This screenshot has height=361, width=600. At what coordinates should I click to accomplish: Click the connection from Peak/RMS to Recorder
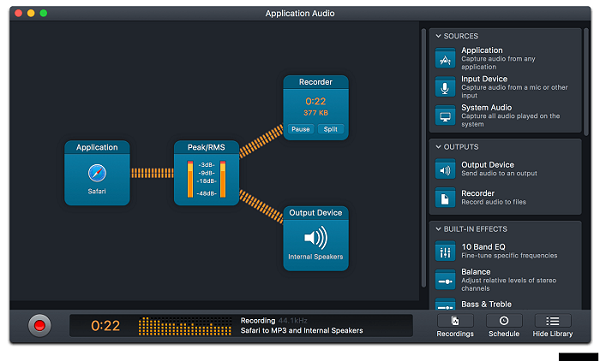pos(261,141)
